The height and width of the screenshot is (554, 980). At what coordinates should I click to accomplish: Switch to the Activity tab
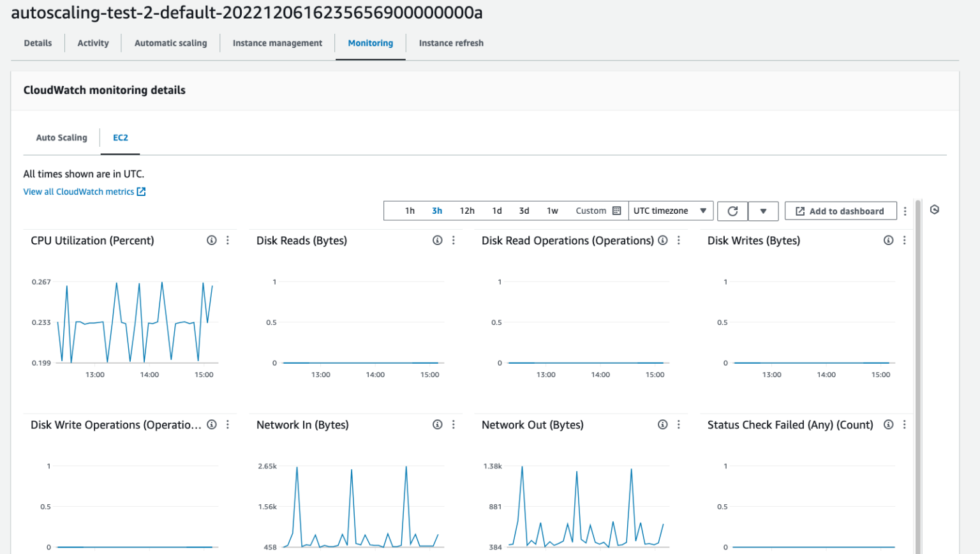93,43
